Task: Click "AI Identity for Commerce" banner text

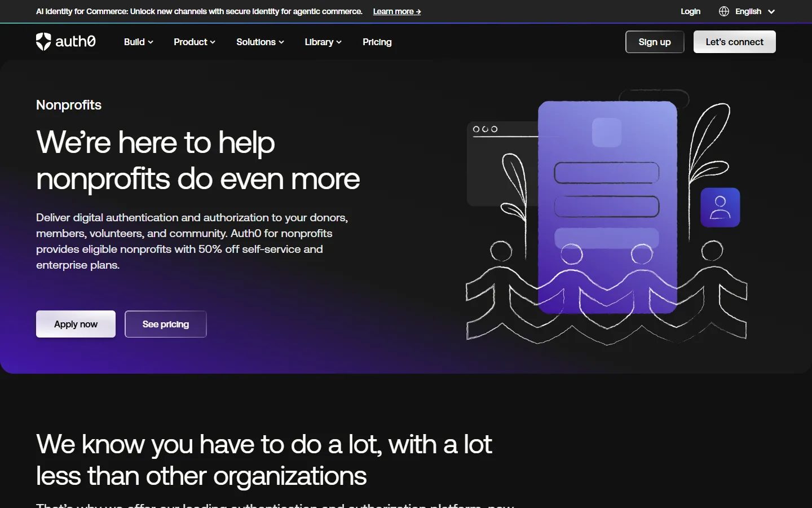Action: [x=199, y=11]
